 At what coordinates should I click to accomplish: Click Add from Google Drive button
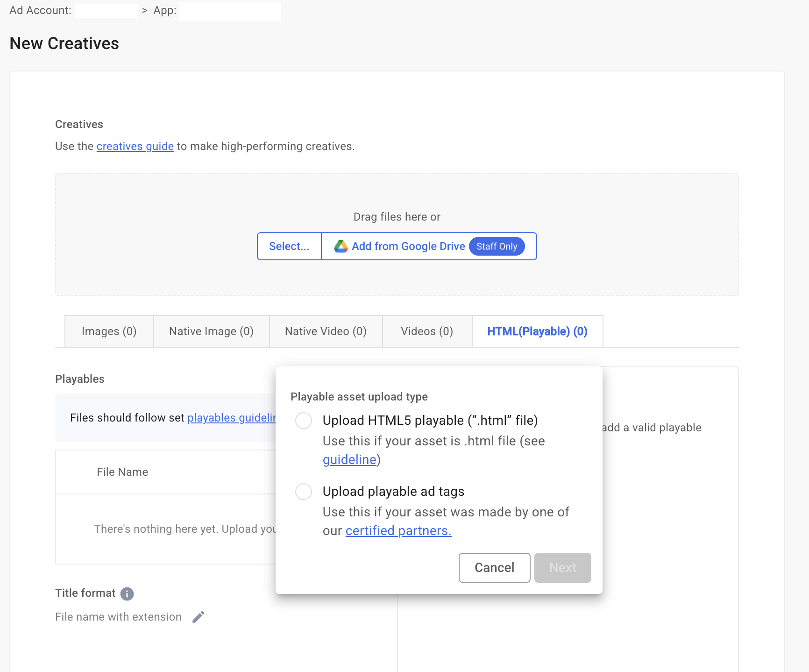click(x=429, y=246)
